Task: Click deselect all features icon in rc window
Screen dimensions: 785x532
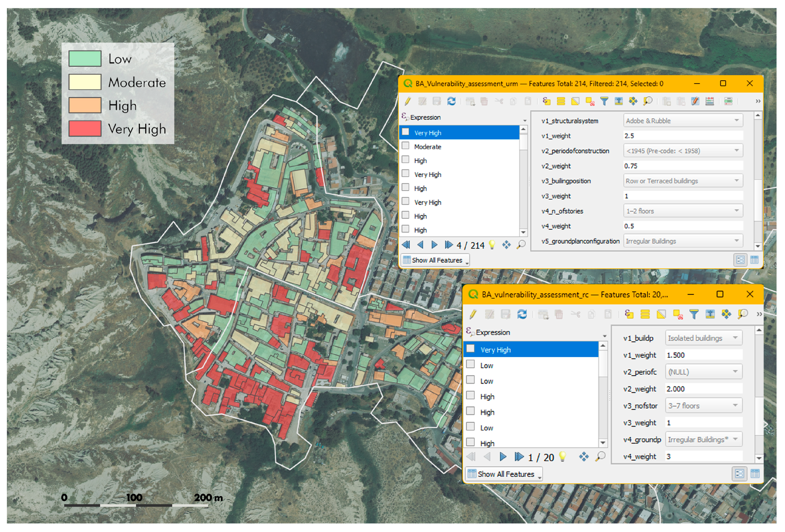Action: 677,314
